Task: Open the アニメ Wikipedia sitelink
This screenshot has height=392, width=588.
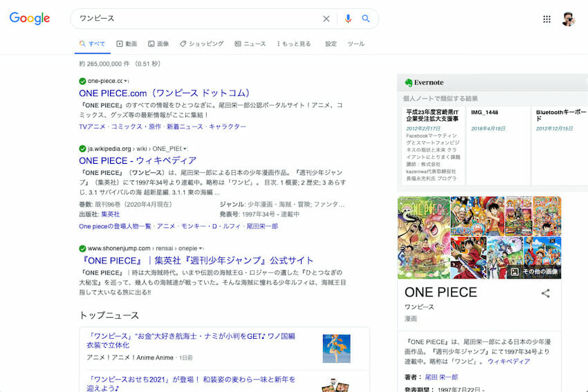Action: point(166,226)
